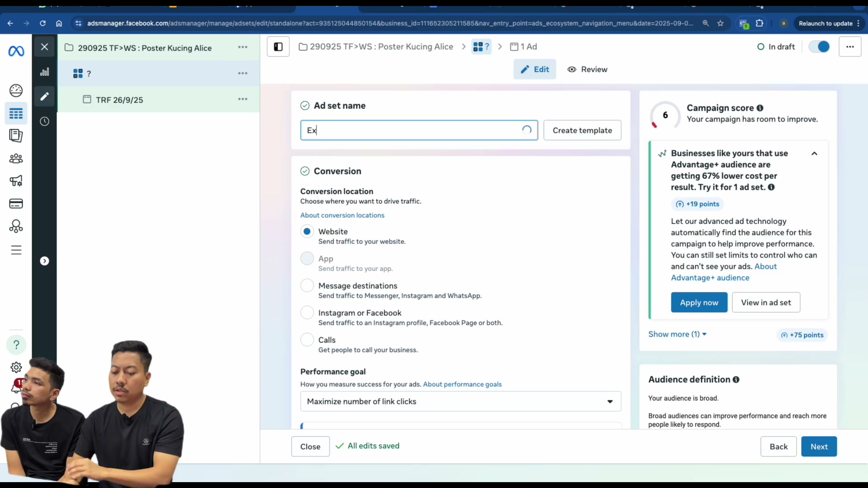The height and width of the screenshot is (488, 868).
Task: Click the Apply now button
Action: (x=699, y=302)
